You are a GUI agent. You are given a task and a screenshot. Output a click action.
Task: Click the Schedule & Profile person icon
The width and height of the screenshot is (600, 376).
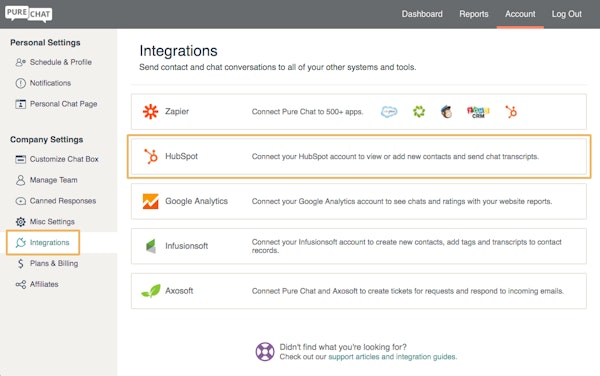tap(20, 62)
